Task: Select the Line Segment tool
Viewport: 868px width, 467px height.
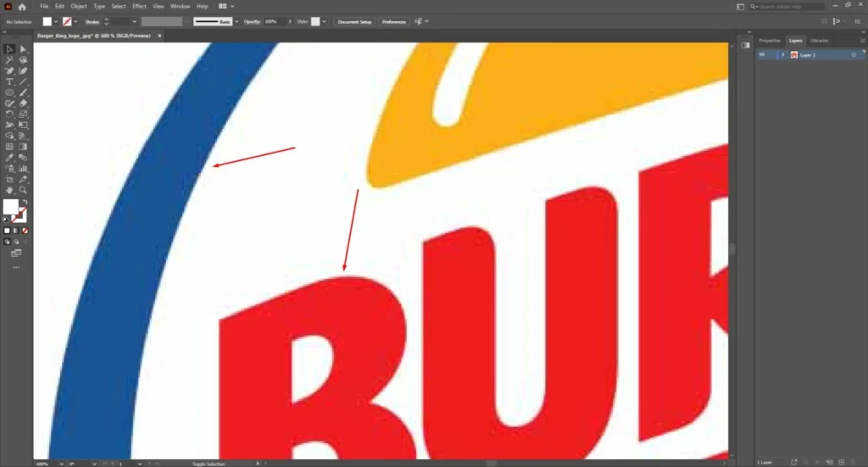Action: [23, 82]
